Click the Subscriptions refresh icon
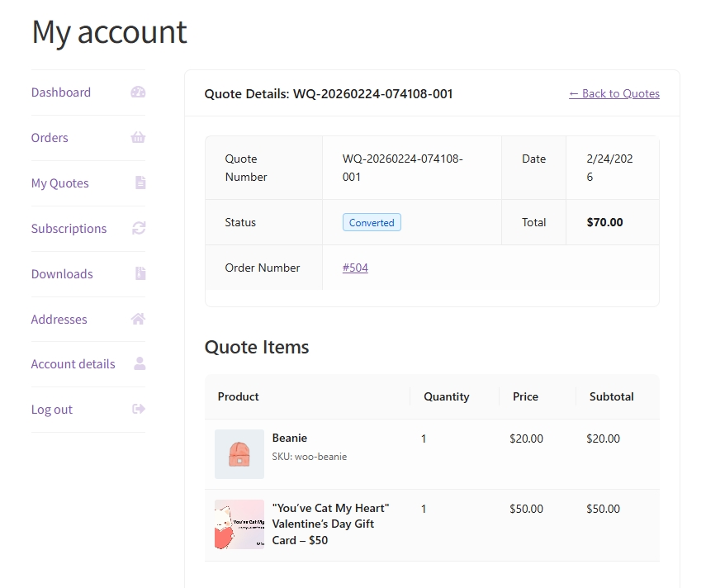This screenshot has width=706, height=588. click(x=139, y=229)
